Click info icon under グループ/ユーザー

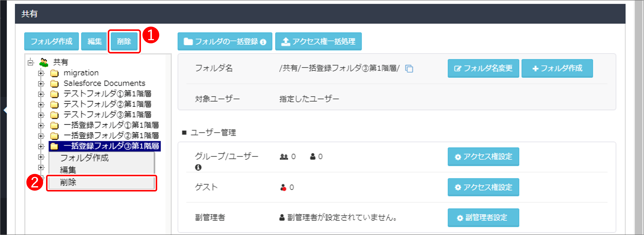coord(198,167)
